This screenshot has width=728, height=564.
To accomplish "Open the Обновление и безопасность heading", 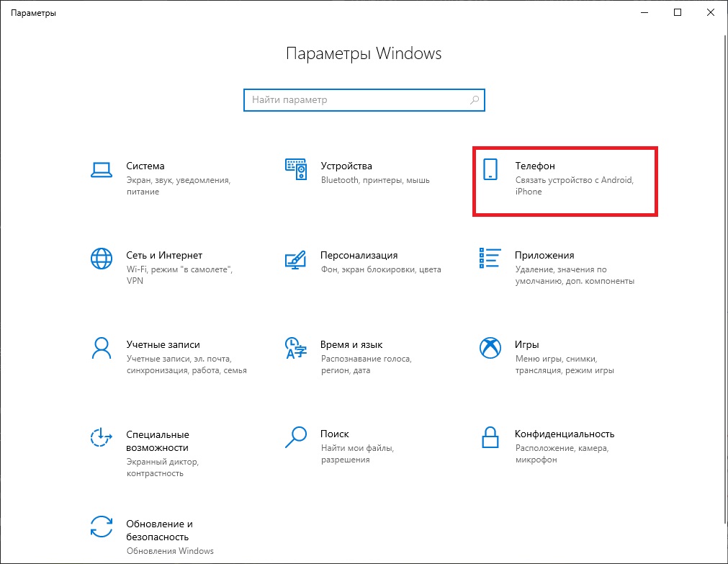I will pyautogui.click(x=159, y=530).
